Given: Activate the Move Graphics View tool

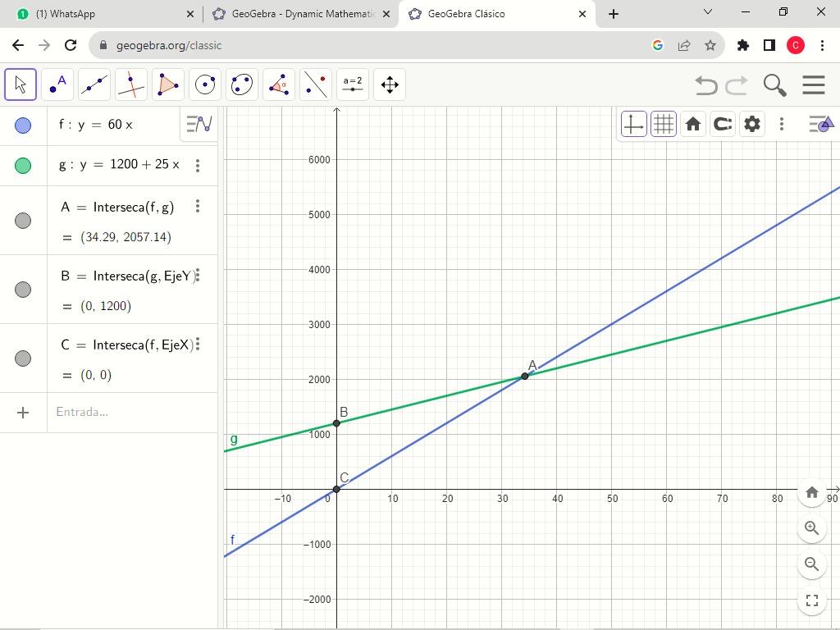Looking at the screenshot, I should (x=390, y=84).
